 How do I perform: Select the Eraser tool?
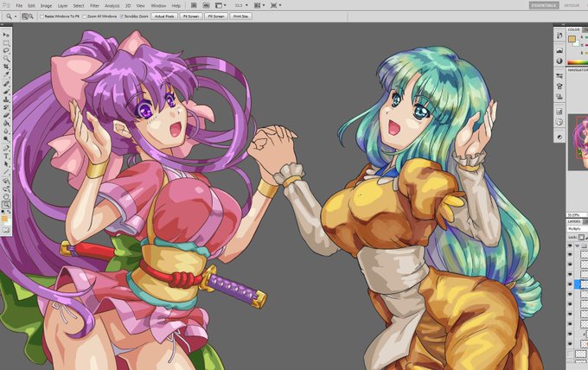point(6,116)
